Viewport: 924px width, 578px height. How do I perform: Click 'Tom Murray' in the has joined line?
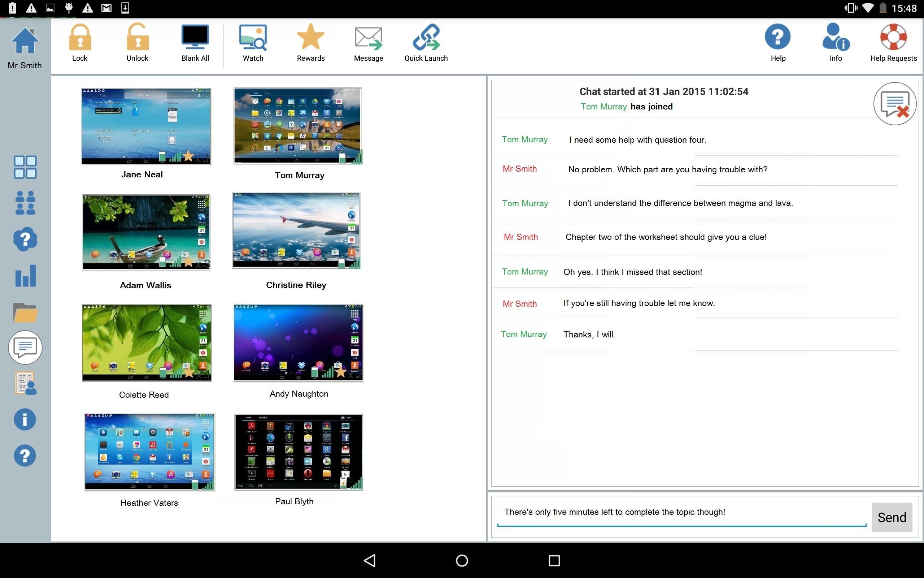pos(603,107)
